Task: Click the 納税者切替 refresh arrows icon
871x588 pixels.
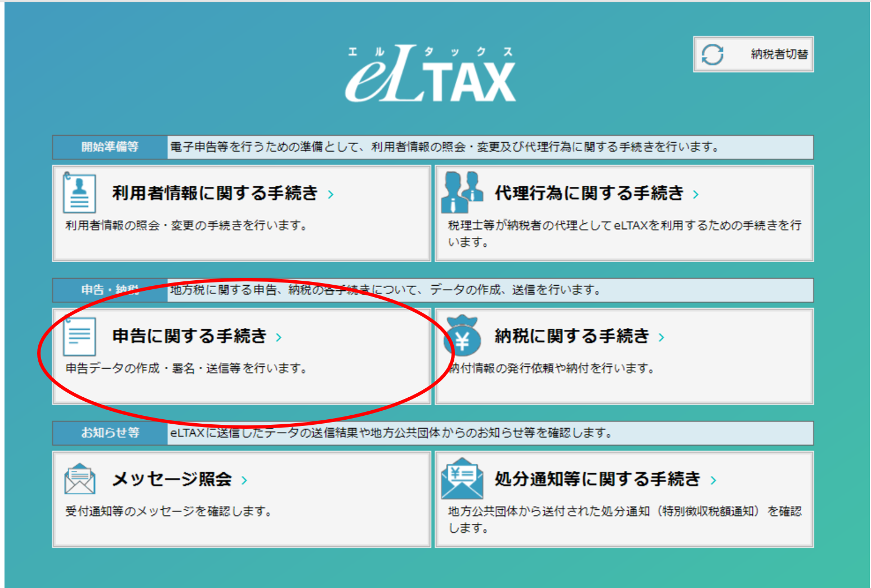Action: tap(712, 55)
